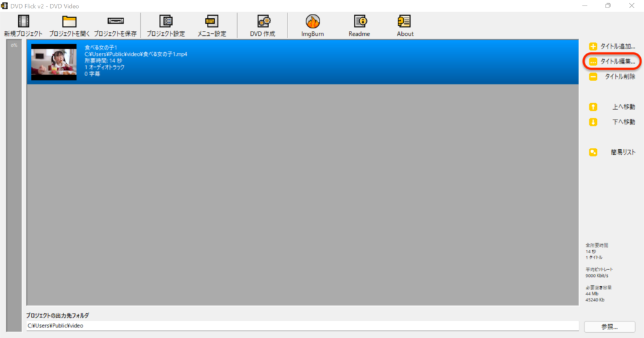The width and height of the screenshot is (644, 338).
Task: Open project via プロジェクトを開く folder icon
Action: tap(69, 22)
